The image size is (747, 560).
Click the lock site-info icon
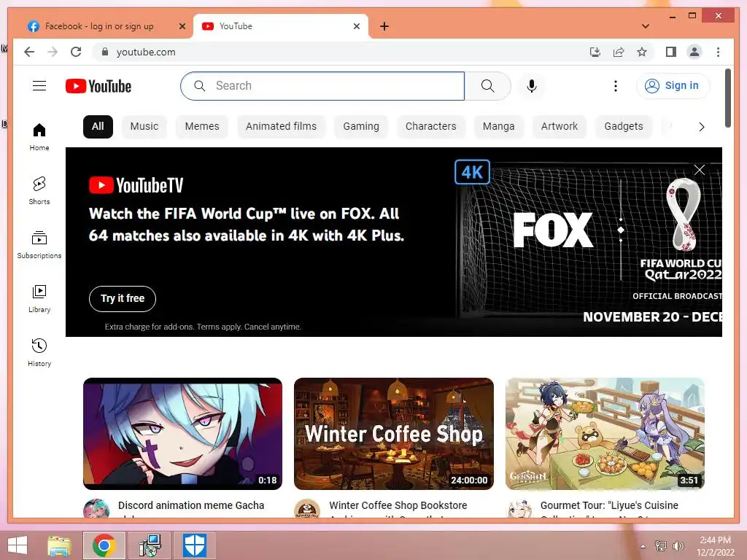pyautogui.click(x=105, y=52)
